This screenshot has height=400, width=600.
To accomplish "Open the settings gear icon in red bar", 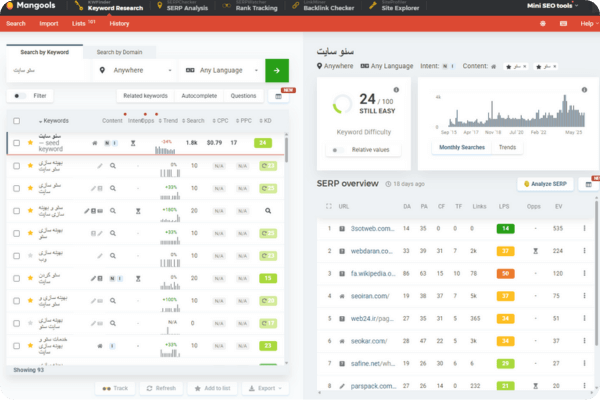I will coord(543,23).
